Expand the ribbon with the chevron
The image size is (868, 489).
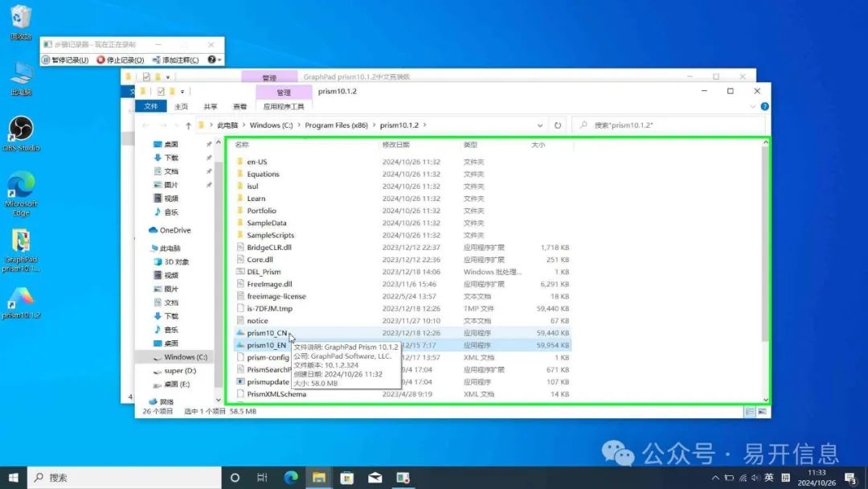(752, 106)
